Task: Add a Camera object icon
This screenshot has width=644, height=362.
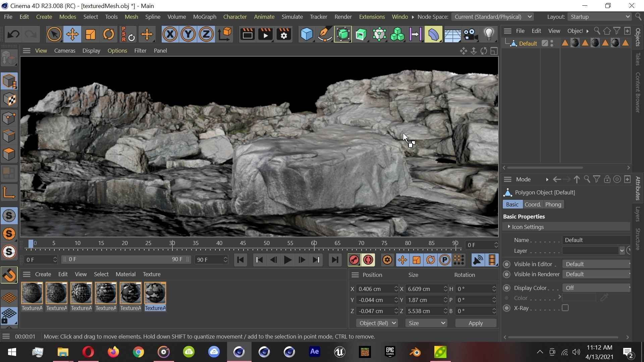Action: [x=470, y=34]
